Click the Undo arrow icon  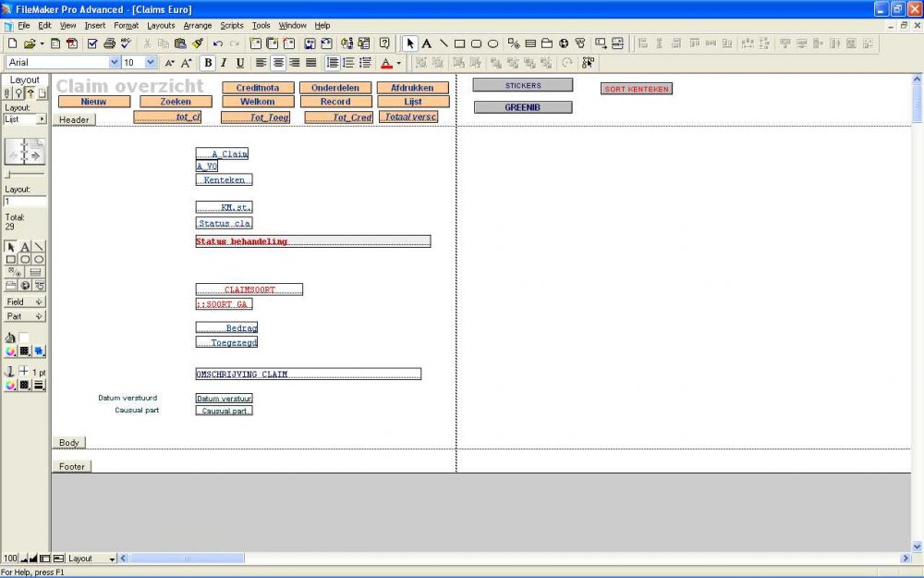tap(217, 43)
